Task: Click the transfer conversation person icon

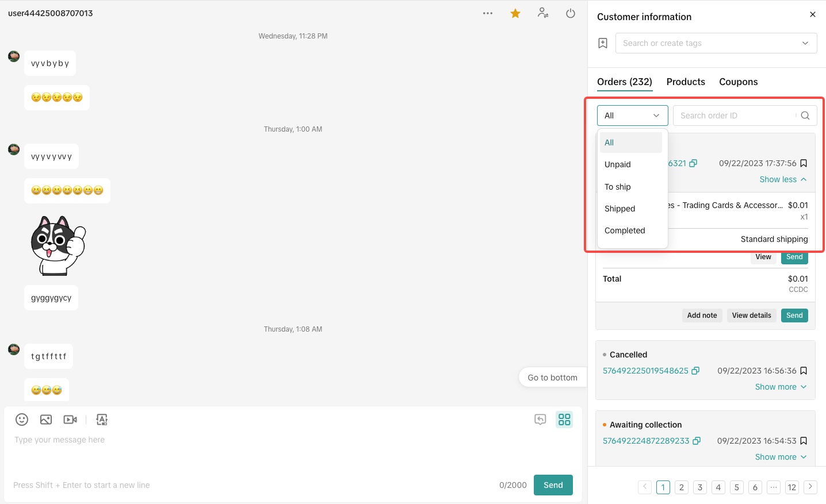Action: 543,13
